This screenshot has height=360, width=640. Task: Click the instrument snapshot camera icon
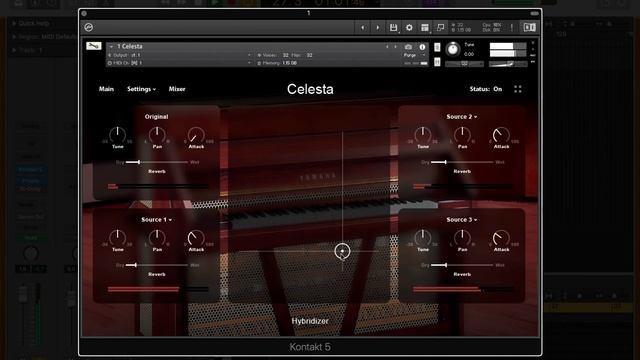(408, 47)
